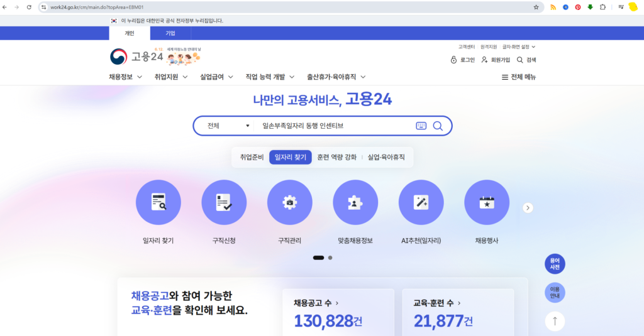Open the media control icon in toolbar
Screen dimensions: 644x336
621,7
